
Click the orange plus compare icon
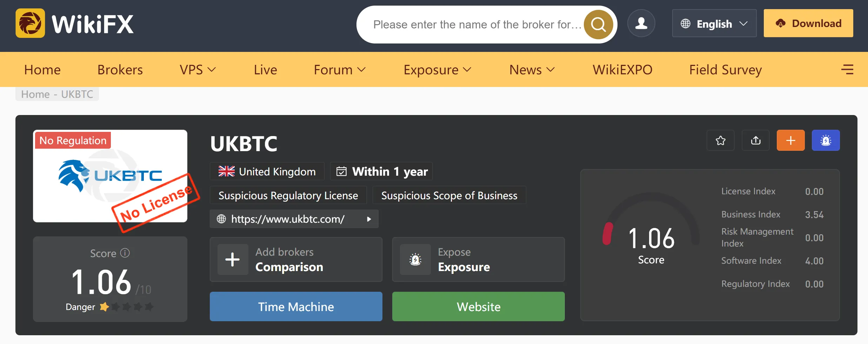point(791,140)
